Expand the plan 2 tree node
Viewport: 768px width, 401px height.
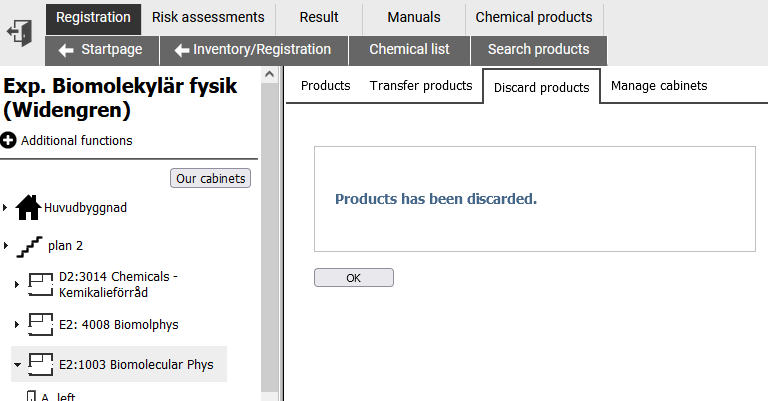[5, 245]
